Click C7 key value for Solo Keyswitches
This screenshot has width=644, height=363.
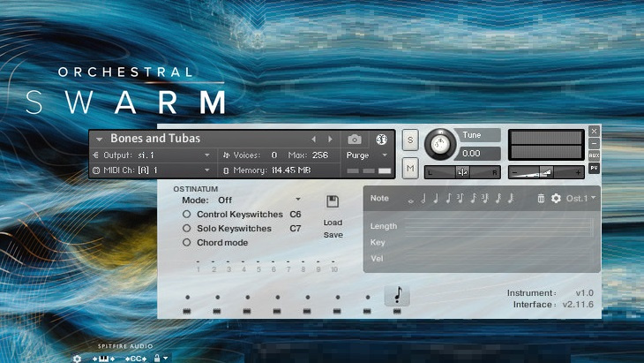296,228
